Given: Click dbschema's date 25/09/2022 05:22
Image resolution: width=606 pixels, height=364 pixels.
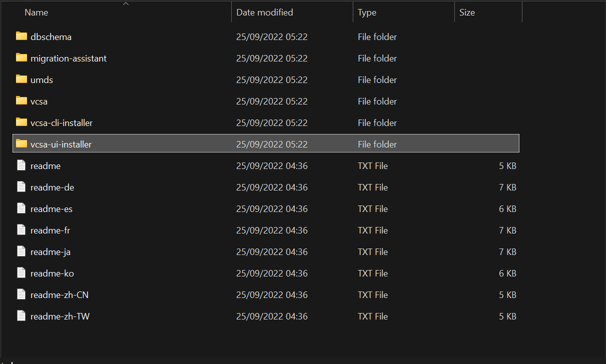Looking at the screenshot, I should point(272,37).
